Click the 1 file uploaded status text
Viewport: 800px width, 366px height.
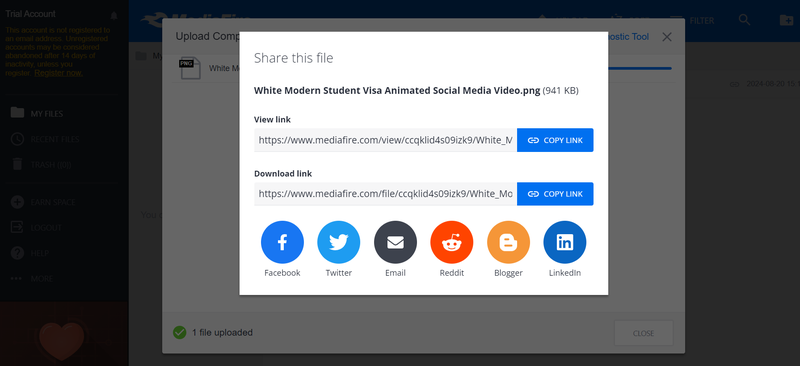pos(222,333)
